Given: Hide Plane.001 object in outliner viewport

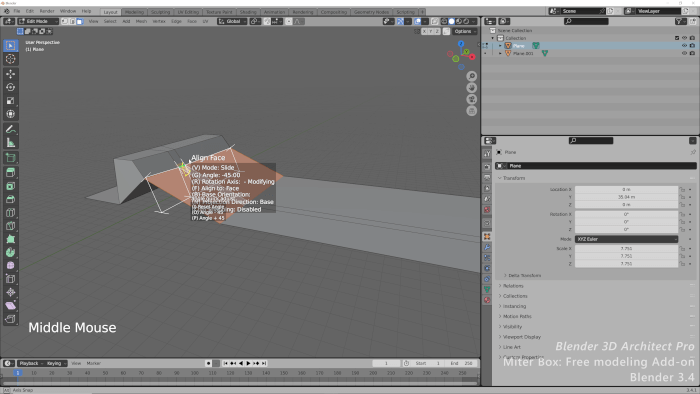Looking at the screenshot, I should pos(684,53).
